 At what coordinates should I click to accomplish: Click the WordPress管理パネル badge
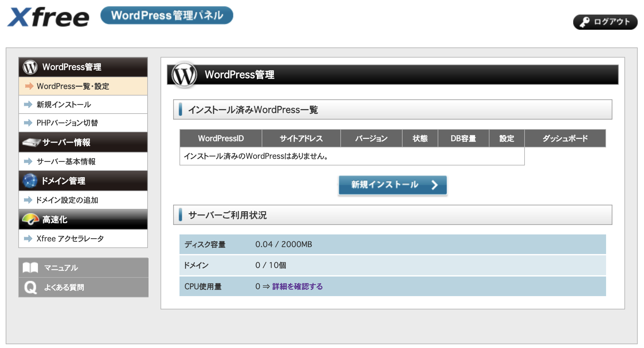[x=167, y=16]
